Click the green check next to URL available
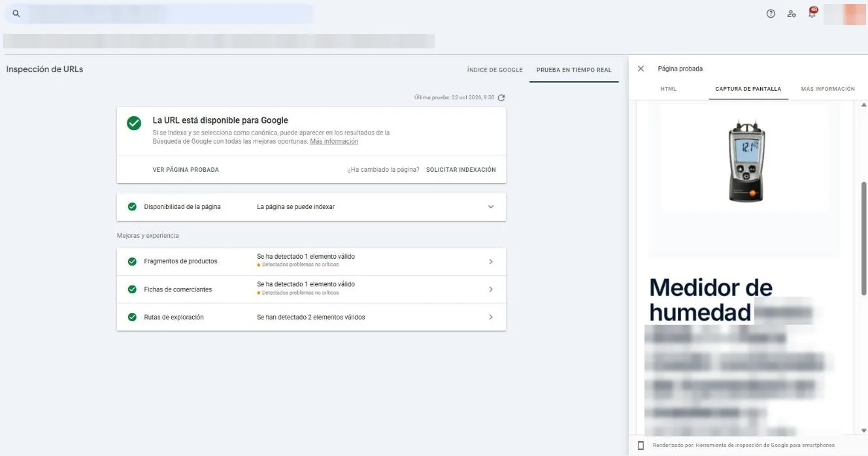This screenshot has height=456, width=868. tap(134, 123)
